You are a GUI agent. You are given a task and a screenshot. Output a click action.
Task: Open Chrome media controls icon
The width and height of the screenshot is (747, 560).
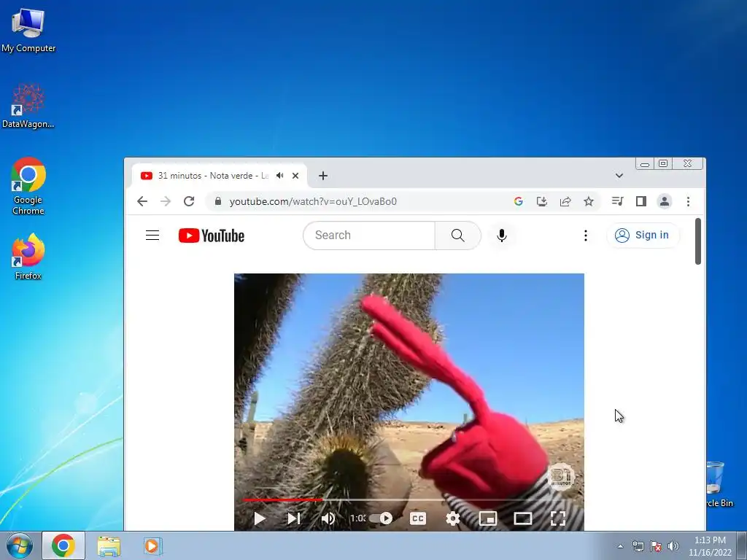click(617, 201)
